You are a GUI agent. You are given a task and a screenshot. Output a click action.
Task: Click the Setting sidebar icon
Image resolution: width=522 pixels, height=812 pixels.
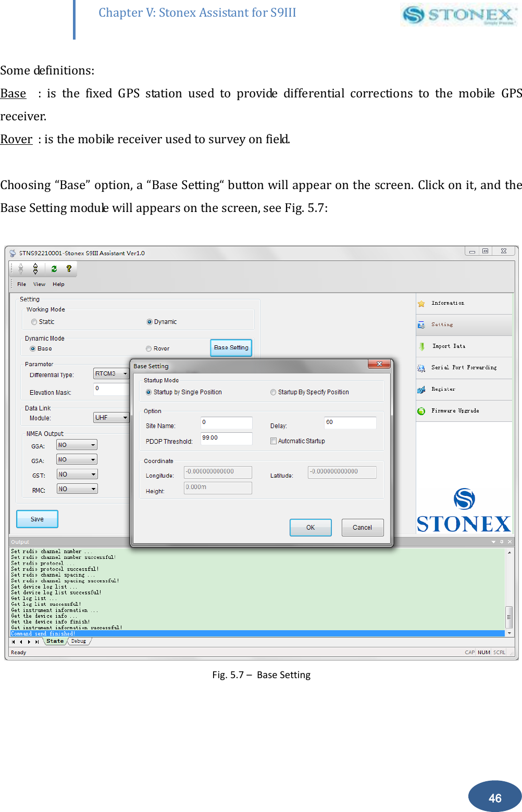click(421, 325)
